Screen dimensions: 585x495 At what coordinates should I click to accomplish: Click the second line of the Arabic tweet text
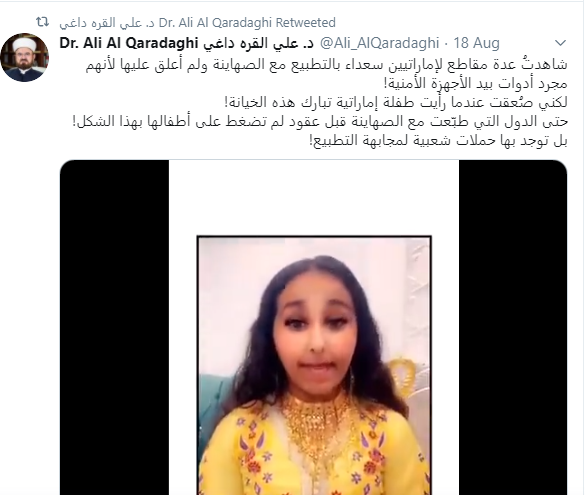tap(475, 84)
